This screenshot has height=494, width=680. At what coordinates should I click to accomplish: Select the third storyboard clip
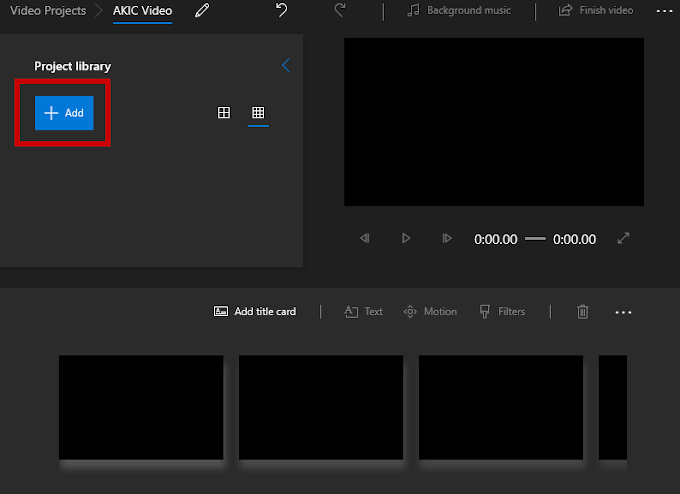[501, 408]
